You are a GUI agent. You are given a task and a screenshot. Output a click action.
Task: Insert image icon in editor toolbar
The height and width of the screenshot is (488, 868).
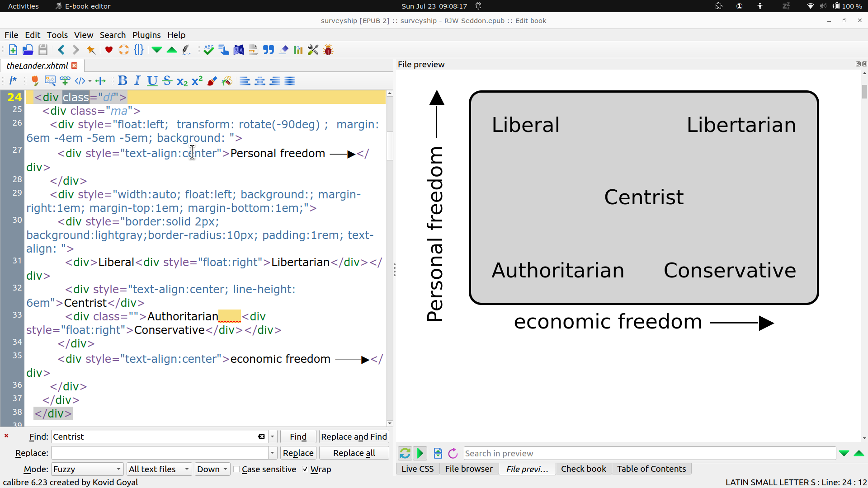(x=50, y=81)
